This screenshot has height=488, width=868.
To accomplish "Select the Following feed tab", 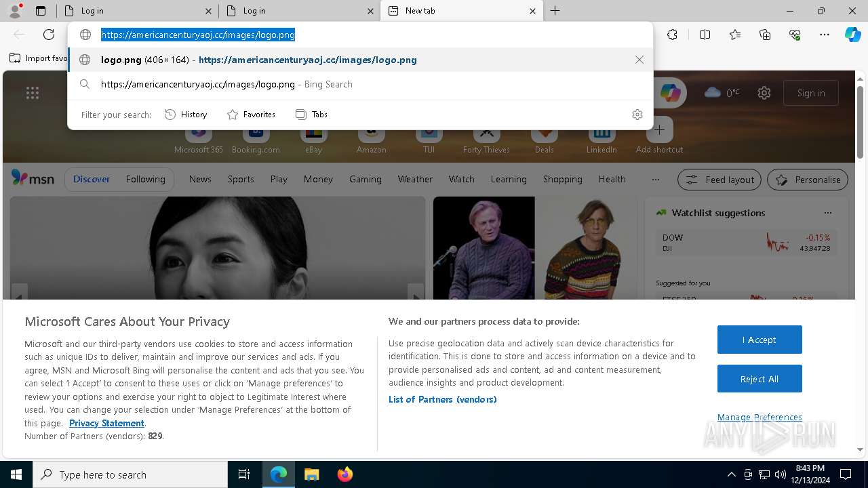I will pyautogui.click(x=145, y=180).
